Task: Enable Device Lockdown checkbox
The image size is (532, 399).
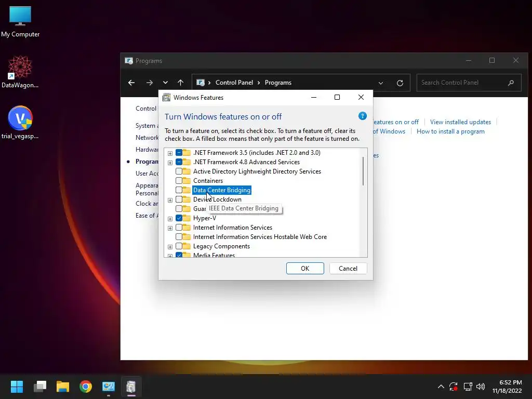Action: point(179,199)
